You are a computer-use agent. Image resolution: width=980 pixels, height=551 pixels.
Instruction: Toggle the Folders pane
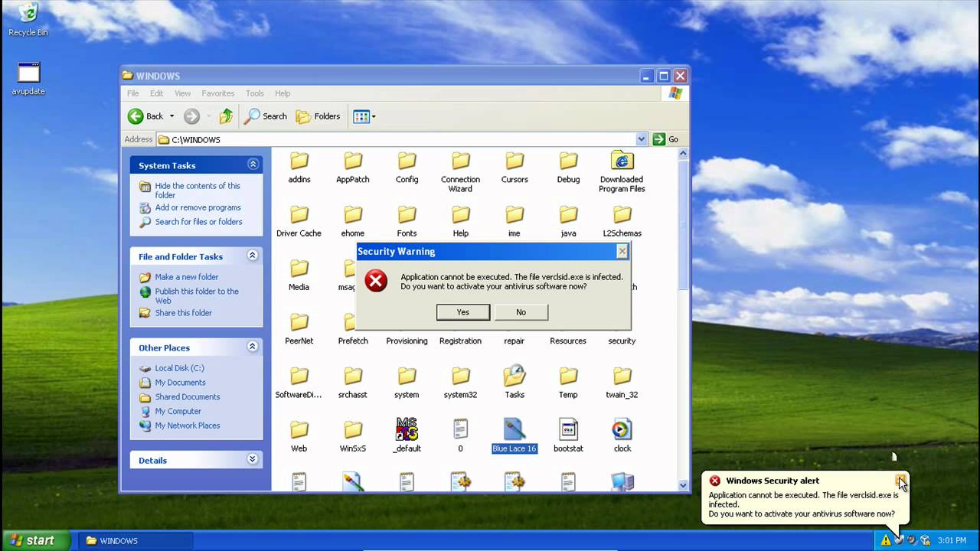tap(318, 116)
